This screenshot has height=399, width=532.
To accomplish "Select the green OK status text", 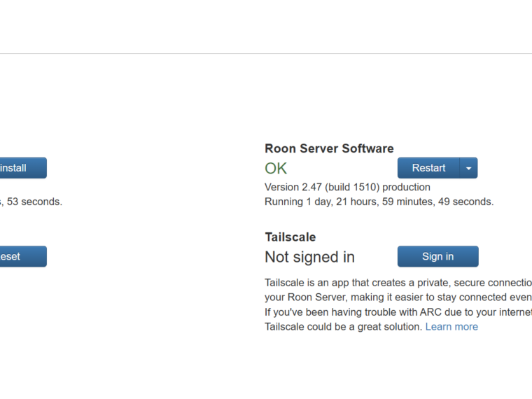I will [276, 168].
